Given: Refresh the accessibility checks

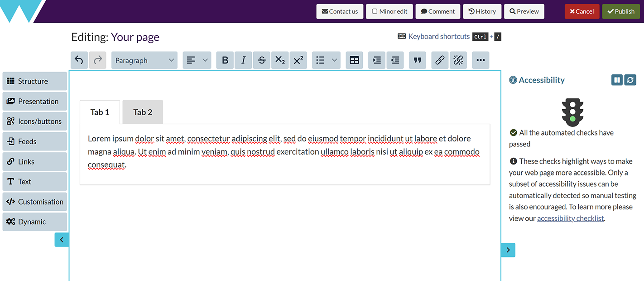Looking at the screenshot, I should [630, 80].
